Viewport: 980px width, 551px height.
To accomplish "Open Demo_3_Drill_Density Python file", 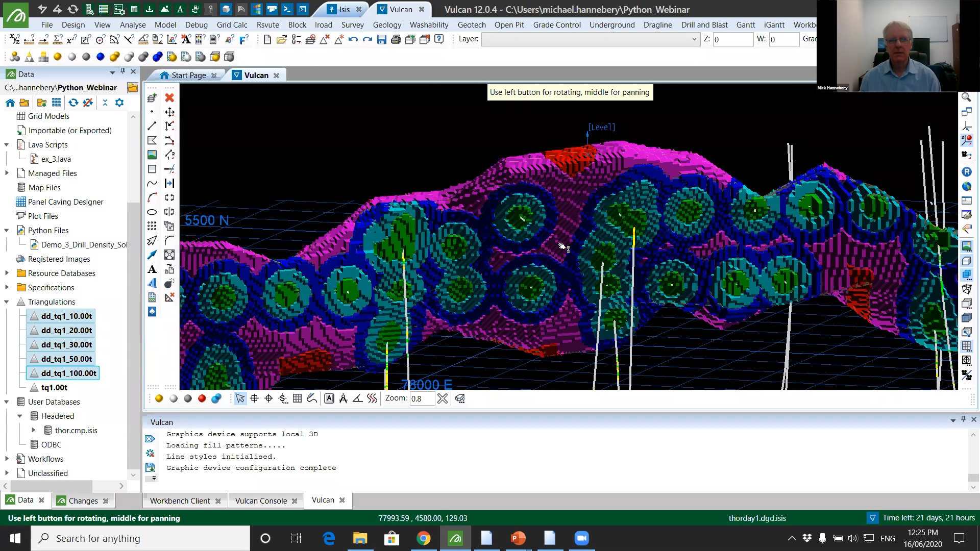I will (x=84, y=244).
